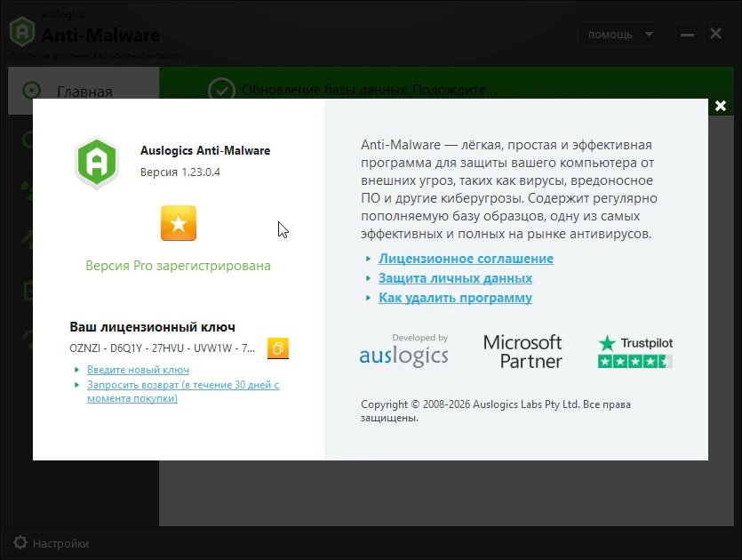Click the Обновление базы данных status text
Screen dimensions: 742x560
click(x=369, y=90)
